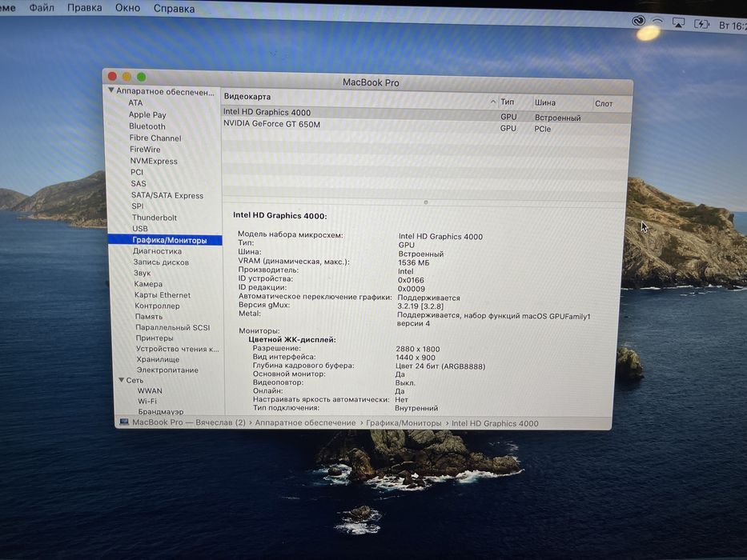Image resolution: width=747 pixels, height=560 pixels.
Task: Select SPI in the sidebar
Action: 138,206
